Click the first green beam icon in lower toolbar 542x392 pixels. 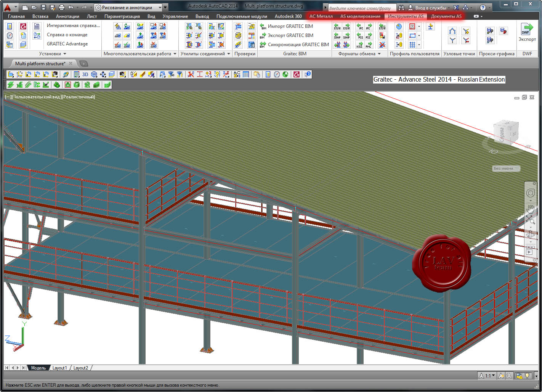point(10,84)
